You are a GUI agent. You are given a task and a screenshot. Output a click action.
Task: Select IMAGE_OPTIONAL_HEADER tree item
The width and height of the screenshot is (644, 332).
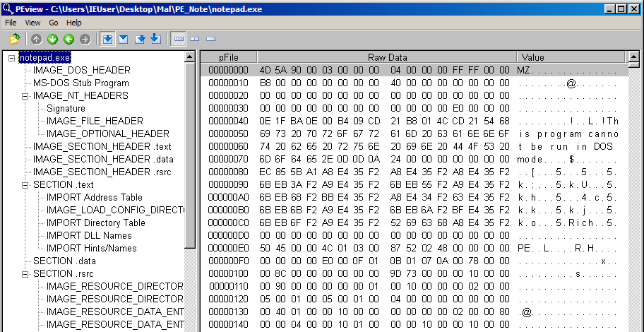pos(107,134)
